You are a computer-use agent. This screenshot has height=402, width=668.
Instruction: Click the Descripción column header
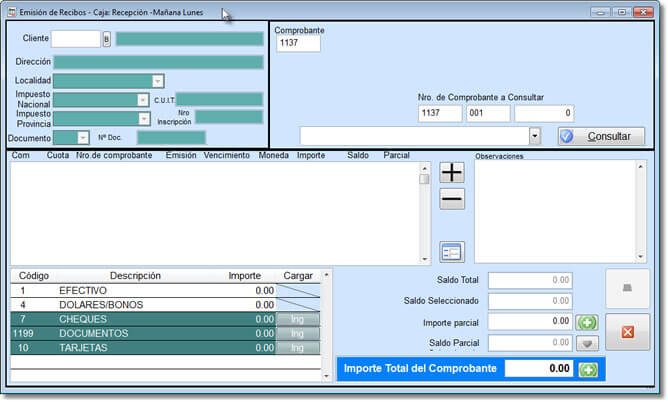(x=135, y=276)
